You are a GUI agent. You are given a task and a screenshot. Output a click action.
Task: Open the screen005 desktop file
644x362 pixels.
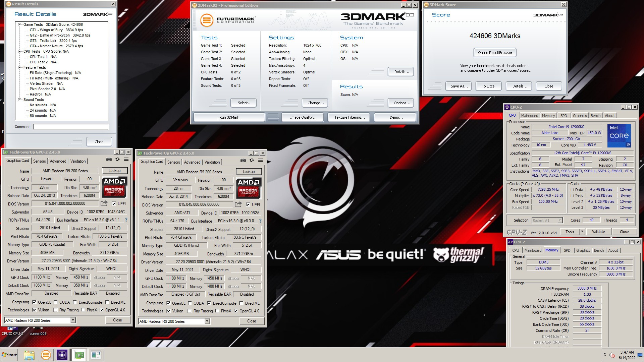pos(38,330)
